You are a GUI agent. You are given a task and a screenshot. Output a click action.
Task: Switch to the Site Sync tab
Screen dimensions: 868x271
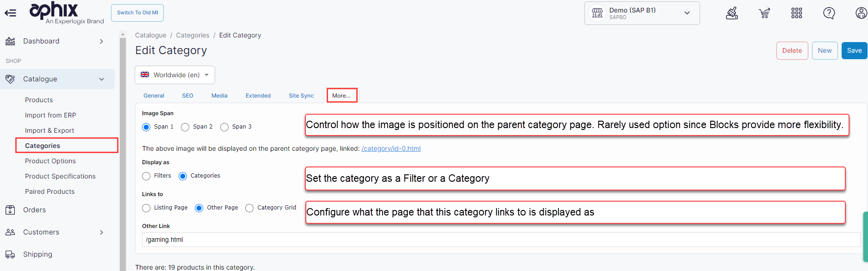pyautogui.click(x=301, y=96)
